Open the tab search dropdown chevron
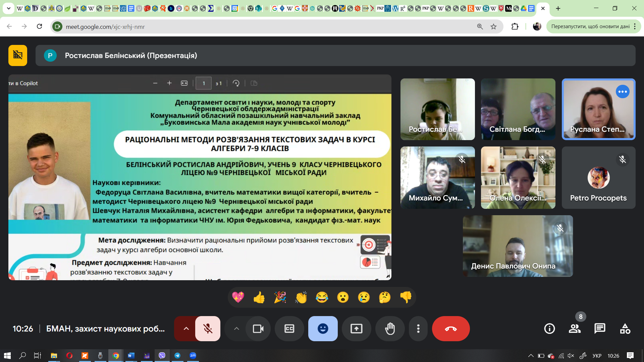644x362 pixels. (x=9, y=8)
